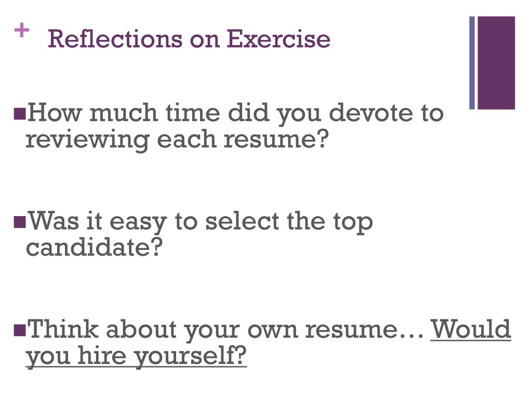Click the purple plus sign beside the title

tap(22, 30)
